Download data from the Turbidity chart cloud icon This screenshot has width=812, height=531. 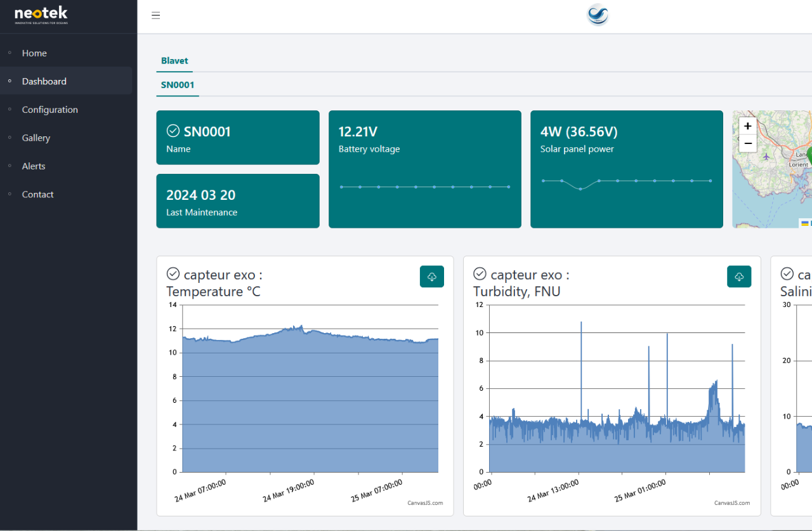point(738,276)
